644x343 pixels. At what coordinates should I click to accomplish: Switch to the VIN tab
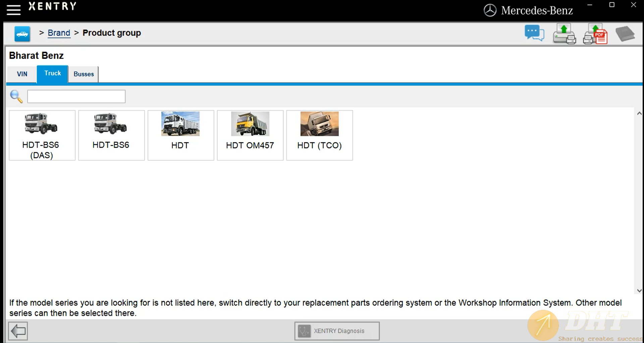22,74
